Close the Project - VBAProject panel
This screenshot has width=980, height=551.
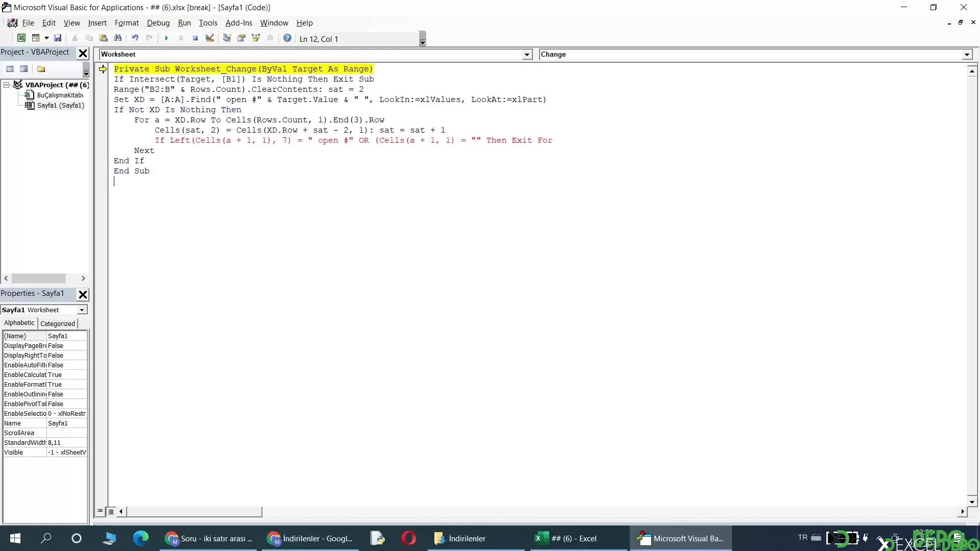(83, 53)
